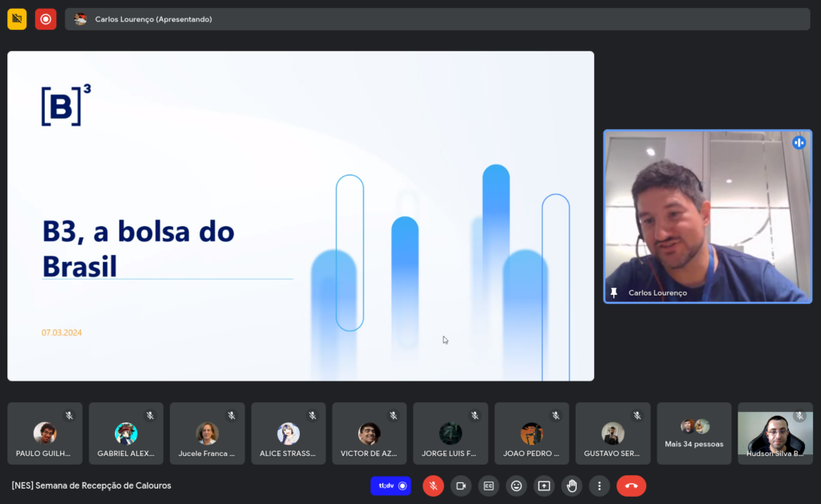
Task: Turn on the camera
Action: pos(460,486)
